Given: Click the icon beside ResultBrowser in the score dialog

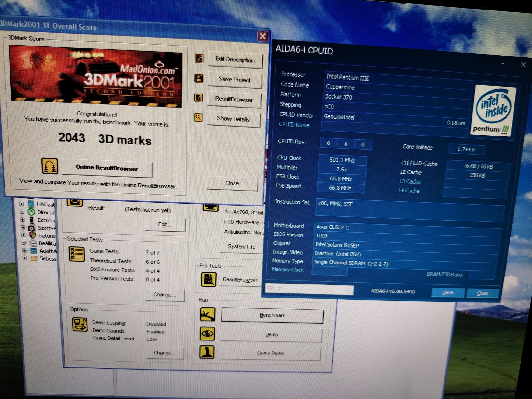Looking at the screenshot, I should [x=199, y=98].
